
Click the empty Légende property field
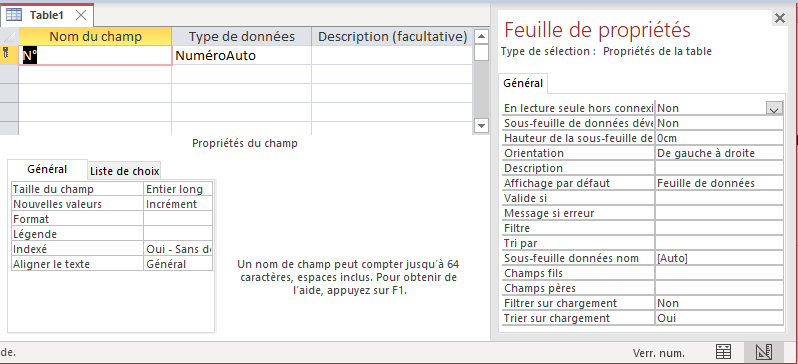pos(178,234)
